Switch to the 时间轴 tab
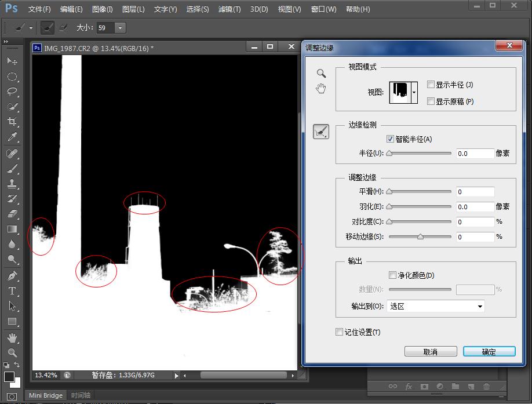532x404 pixels. [x=81, y=395]
